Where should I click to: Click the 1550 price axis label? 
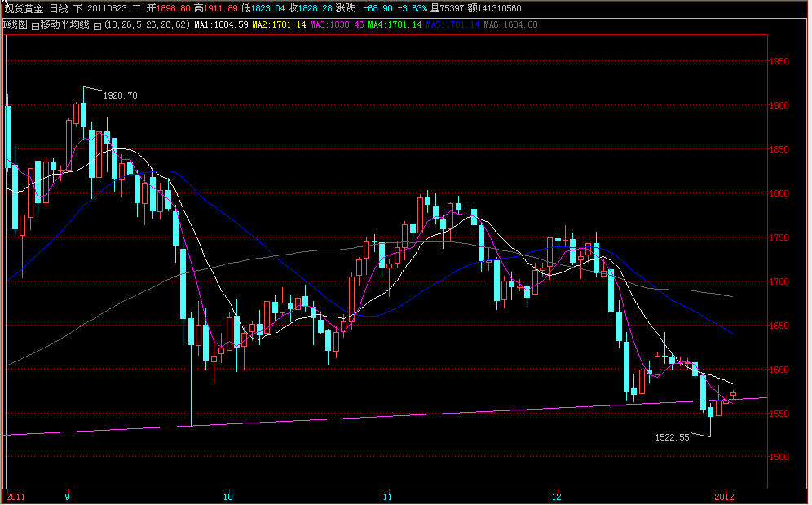pos(779,414)
